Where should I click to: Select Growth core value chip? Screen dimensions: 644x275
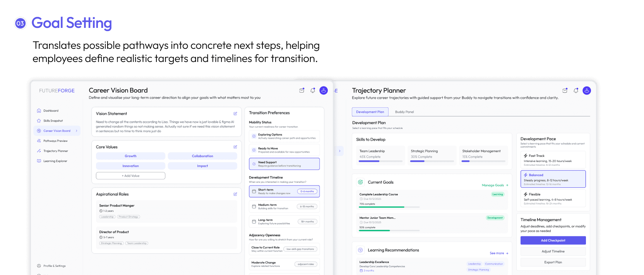pyautogui.click(x=130, y=156)
